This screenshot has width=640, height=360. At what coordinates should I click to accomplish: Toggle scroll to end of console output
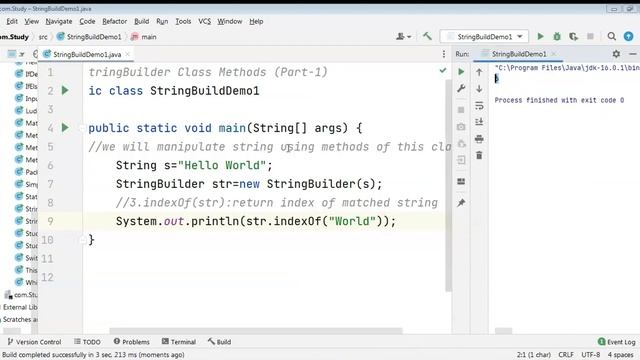point(479,122)
